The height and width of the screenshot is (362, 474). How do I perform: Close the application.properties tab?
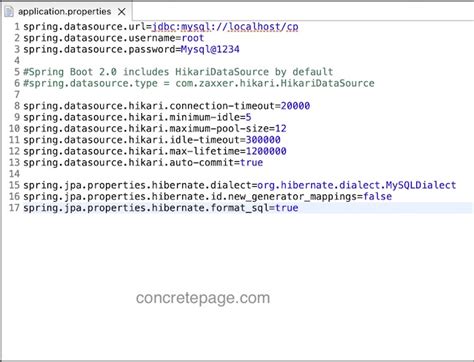click(x=122, y=12)
